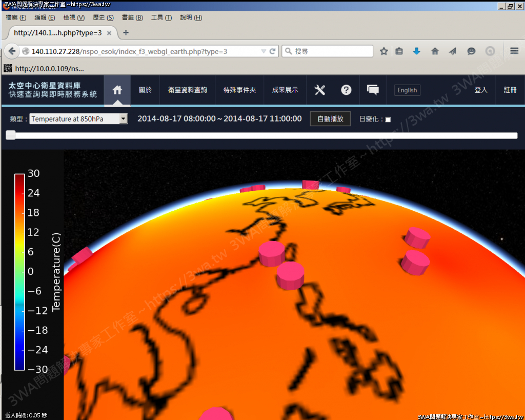Viewport: 525px width, 420px height.
Task: Click the home icon in site navbar
Action: click(x=117, y=90)
